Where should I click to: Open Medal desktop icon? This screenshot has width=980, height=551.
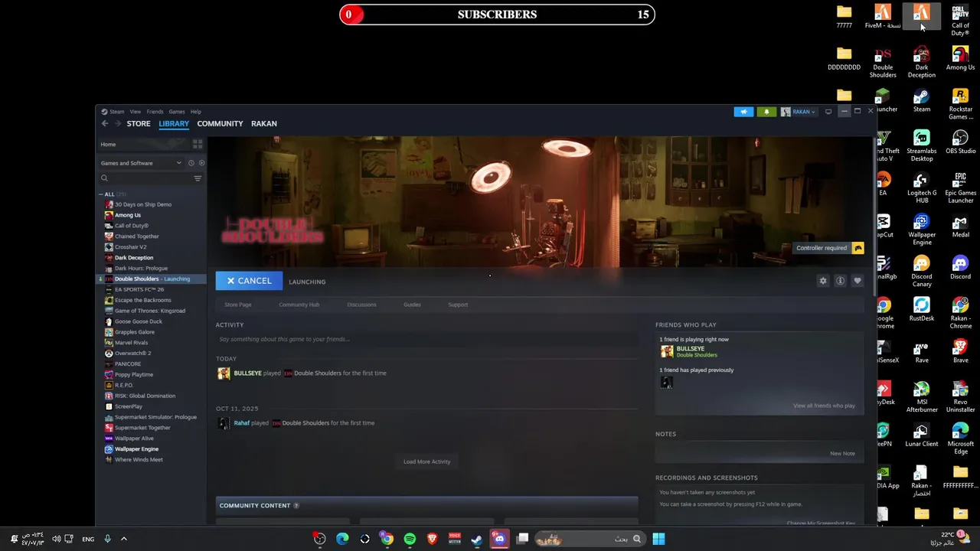[x=960, y=226]
